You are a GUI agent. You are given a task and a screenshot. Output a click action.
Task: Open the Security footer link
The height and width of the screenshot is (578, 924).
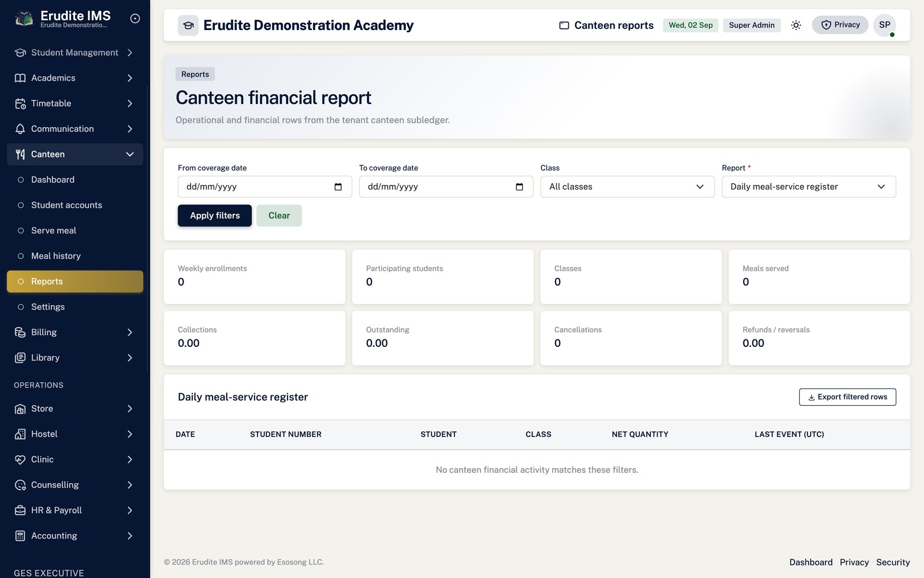pos(893,562)
